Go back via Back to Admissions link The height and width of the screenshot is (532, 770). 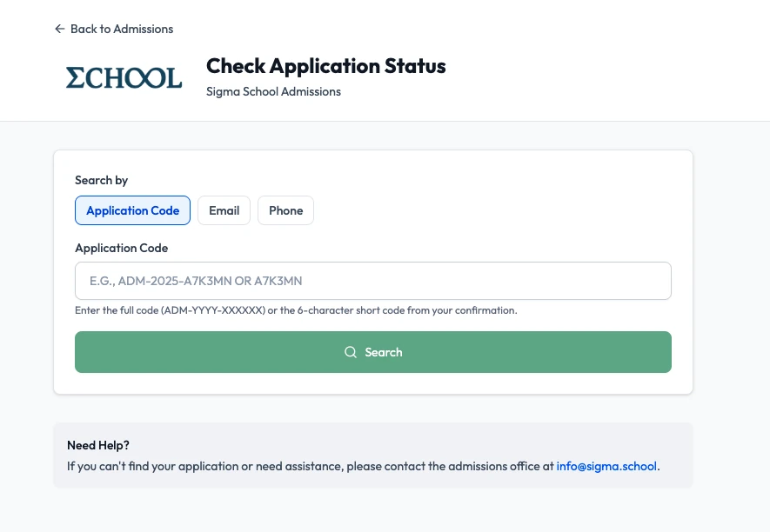114,29
